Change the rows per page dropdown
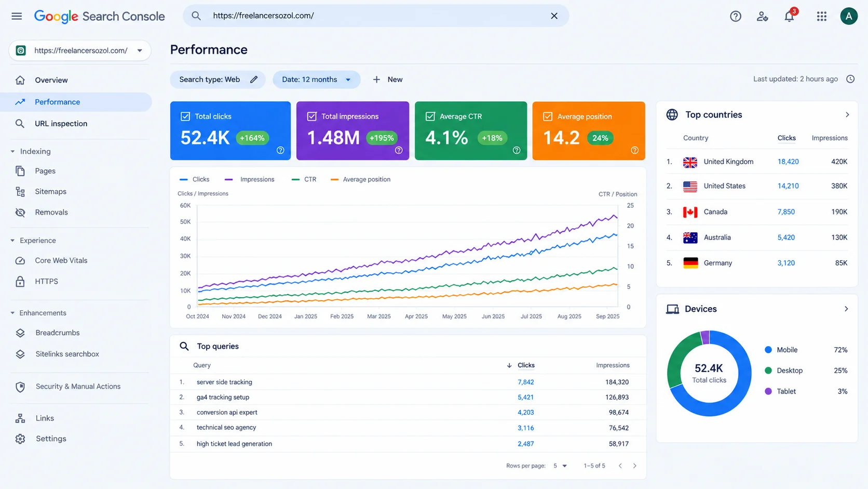Screen dimensions: 868x489 (x=560, y=466)
